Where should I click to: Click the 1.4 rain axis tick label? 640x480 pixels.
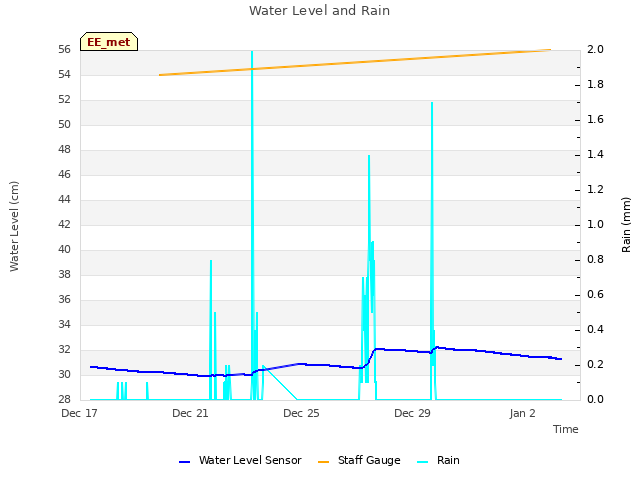(595, 154)
